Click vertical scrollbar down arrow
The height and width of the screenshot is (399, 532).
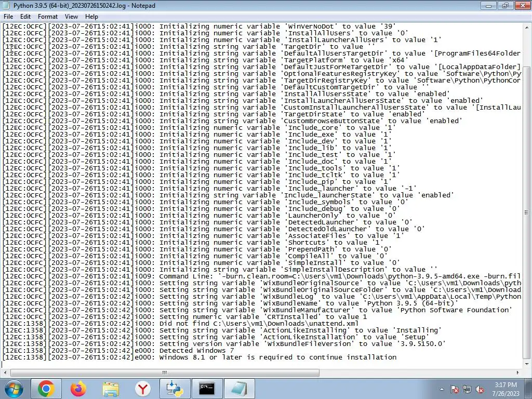(x=526, y=364)
